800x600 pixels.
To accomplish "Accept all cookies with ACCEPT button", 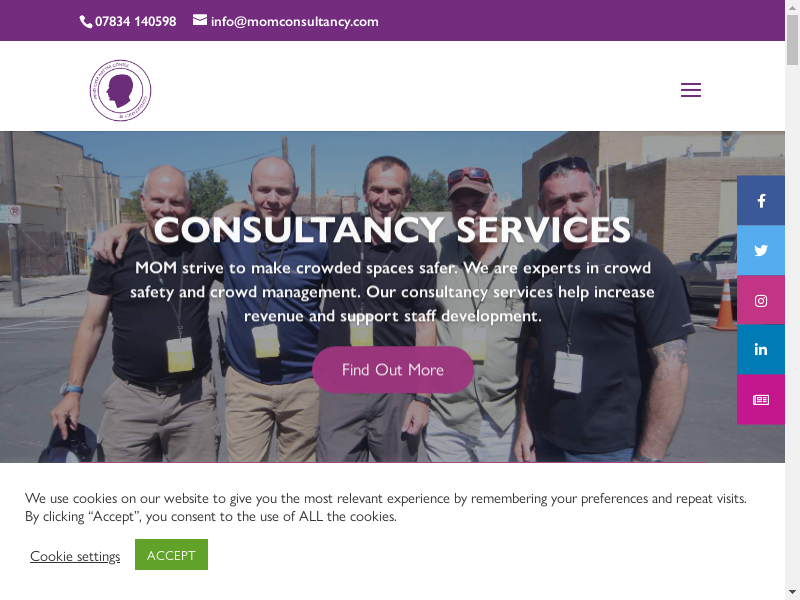I will pos(171,555).
